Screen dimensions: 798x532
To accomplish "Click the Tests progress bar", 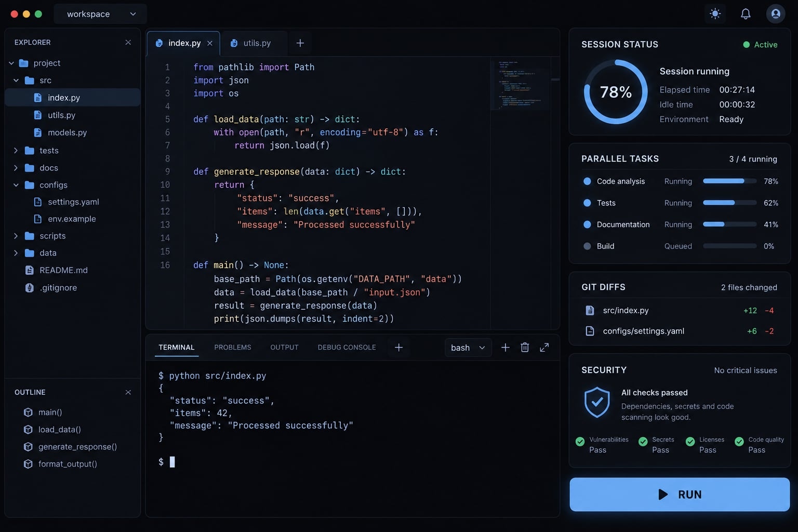I will [x=729, y=203].
